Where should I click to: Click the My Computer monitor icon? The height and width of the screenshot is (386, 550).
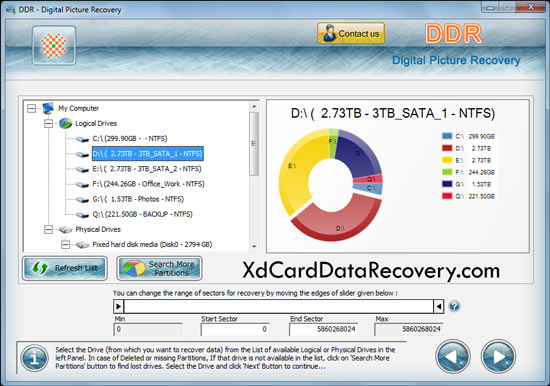(48, 108)
